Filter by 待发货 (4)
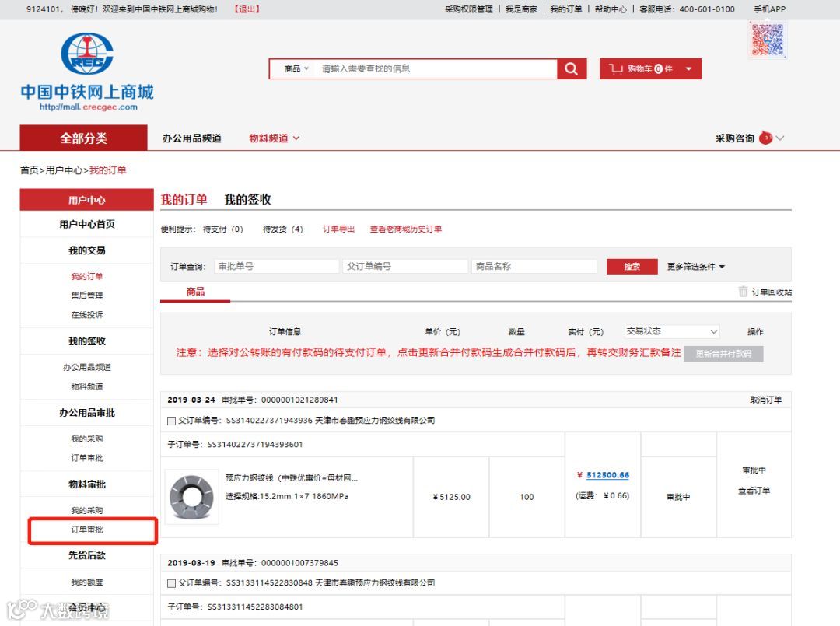Image resolution: width=840 pixels, height=626 pixels. click(x=283, y=229)
